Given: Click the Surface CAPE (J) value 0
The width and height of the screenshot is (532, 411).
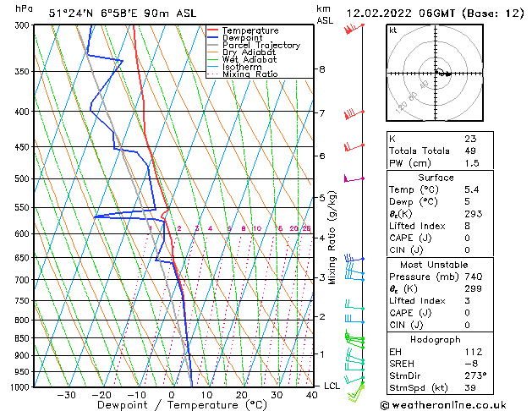Looking at the screenshot, I should click(467, 238).
